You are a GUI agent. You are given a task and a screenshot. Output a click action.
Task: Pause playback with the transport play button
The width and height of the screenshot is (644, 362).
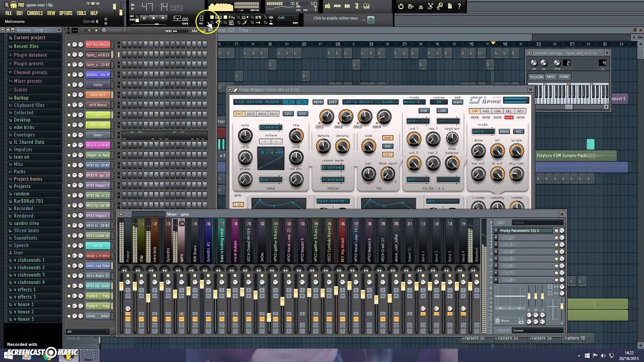point(144,19)
